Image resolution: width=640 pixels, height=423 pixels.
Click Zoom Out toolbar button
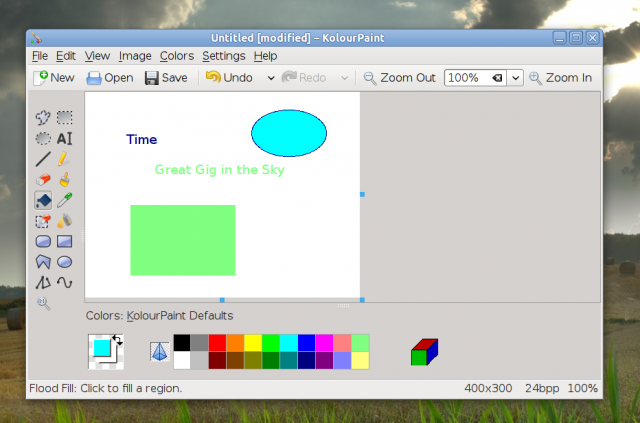(400, 78)
